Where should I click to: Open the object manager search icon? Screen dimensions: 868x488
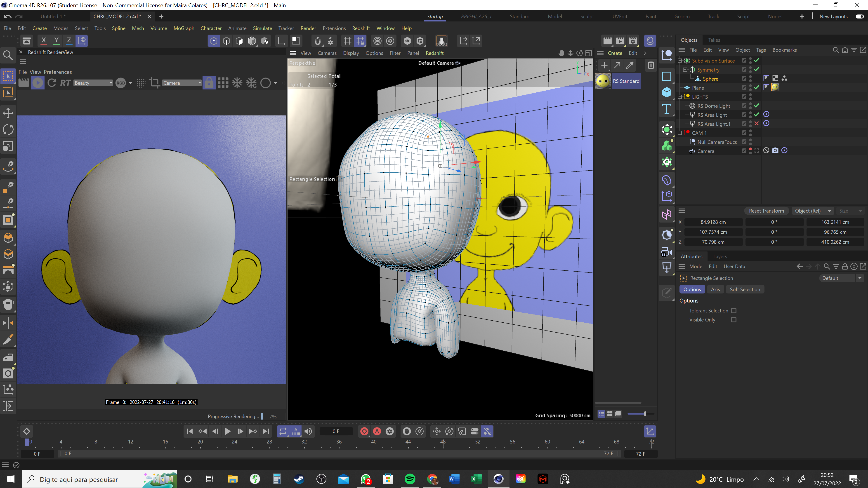pos(835,50)
